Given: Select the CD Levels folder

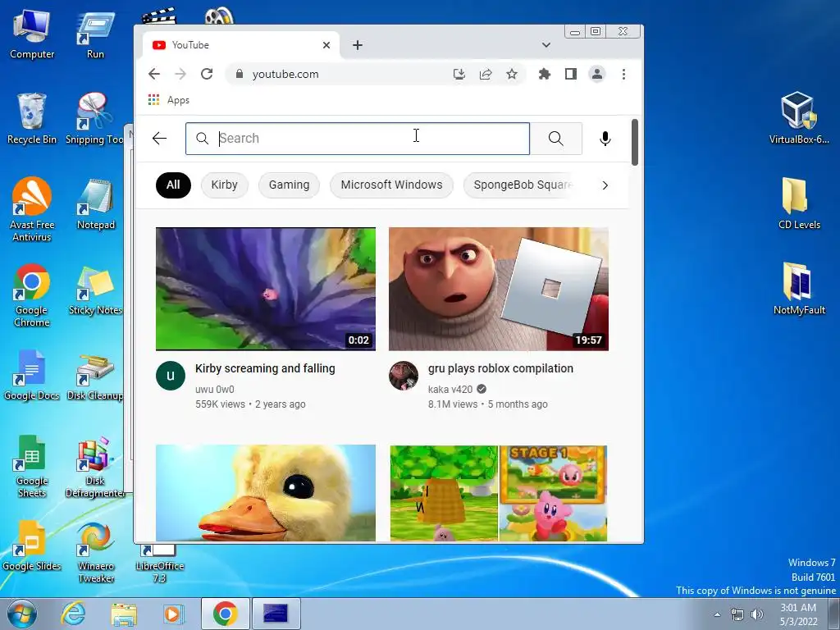Looking at the screenshot, I should [x=799, y=203].
